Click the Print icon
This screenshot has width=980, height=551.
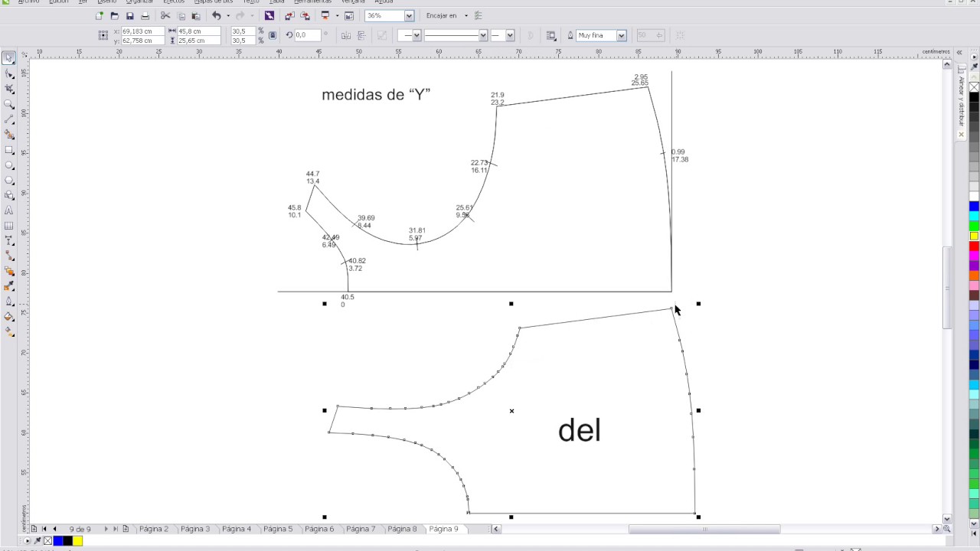145,16
